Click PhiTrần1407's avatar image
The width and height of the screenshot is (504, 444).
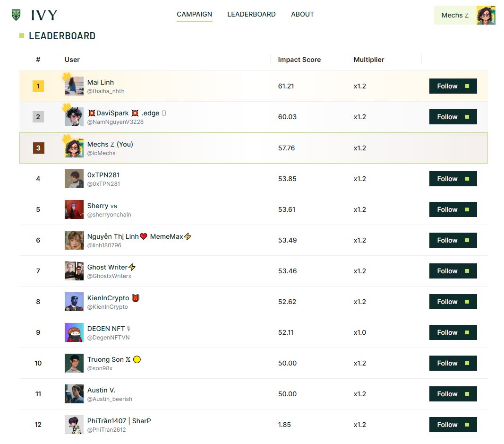(x=74, y=425)
